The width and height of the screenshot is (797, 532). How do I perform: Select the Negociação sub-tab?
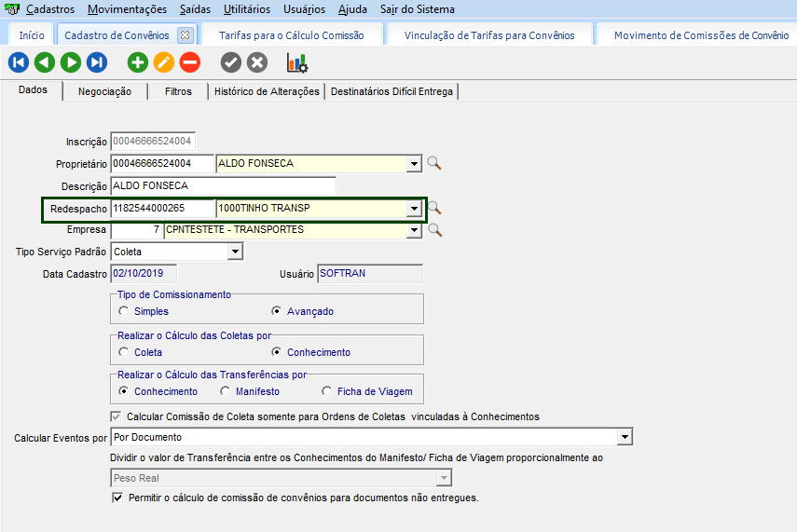pyautogui.click(x=104, y=91)
